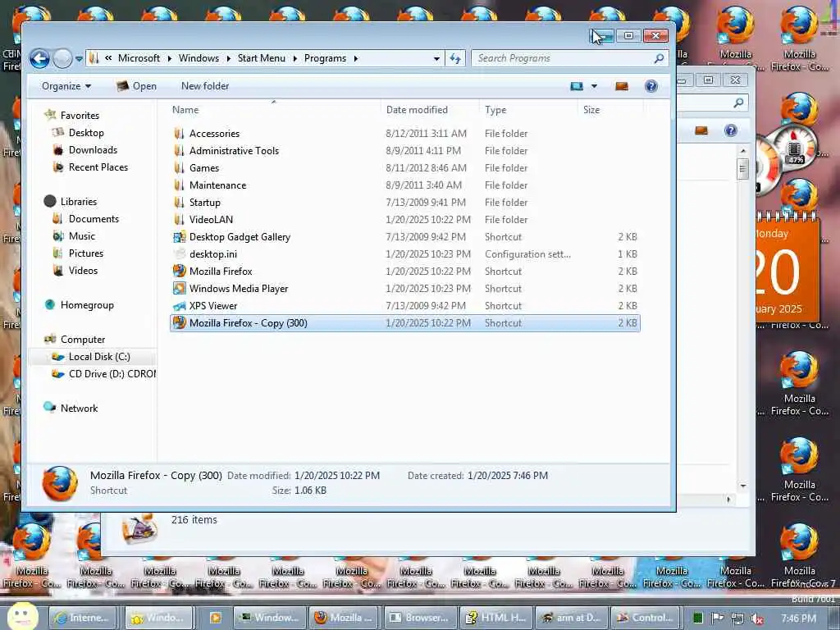The image size is (840, 630).
Task: Go back with the Back arrow button
Action: click(39, 58)
